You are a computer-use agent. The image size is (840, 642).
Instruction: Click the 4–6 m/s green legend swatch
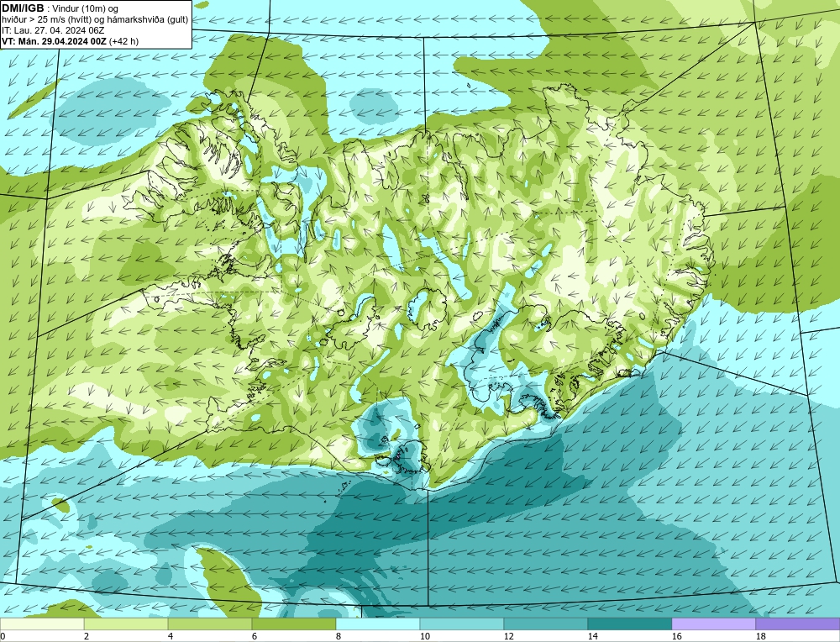tap(210, 624)
